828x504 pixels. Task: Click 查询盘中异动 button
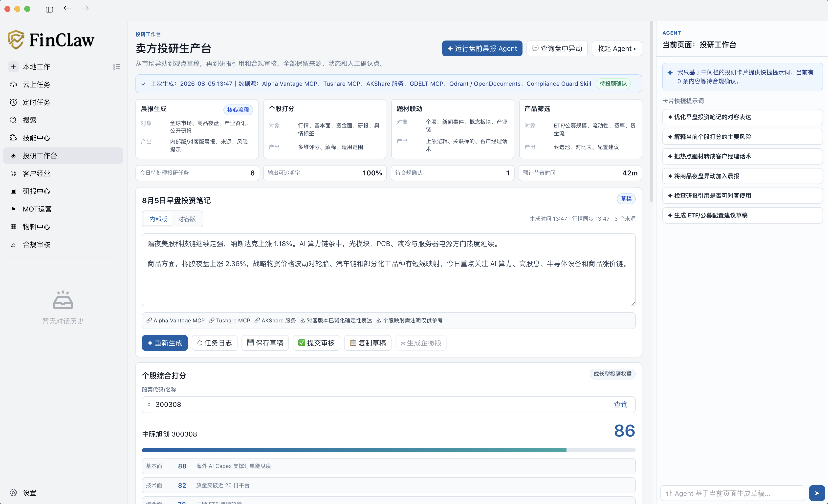pos(557,48)
